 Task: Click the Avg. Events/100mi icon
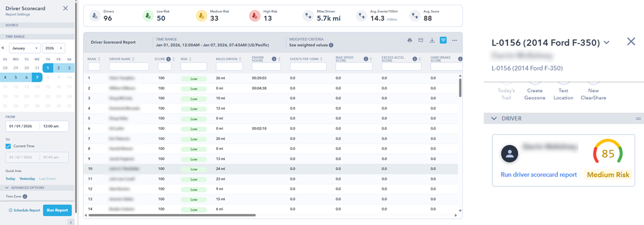click(361, 16)
